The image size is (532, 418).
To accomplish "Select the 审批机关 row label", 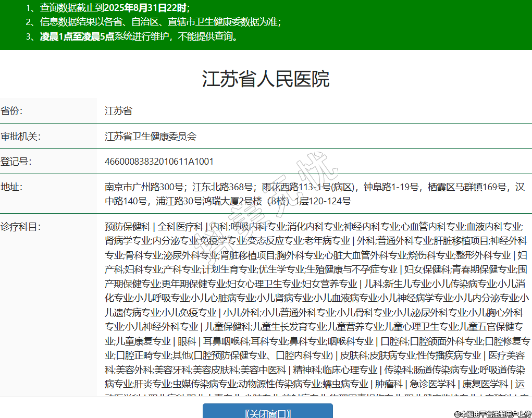I will click(x=20, y=137).
